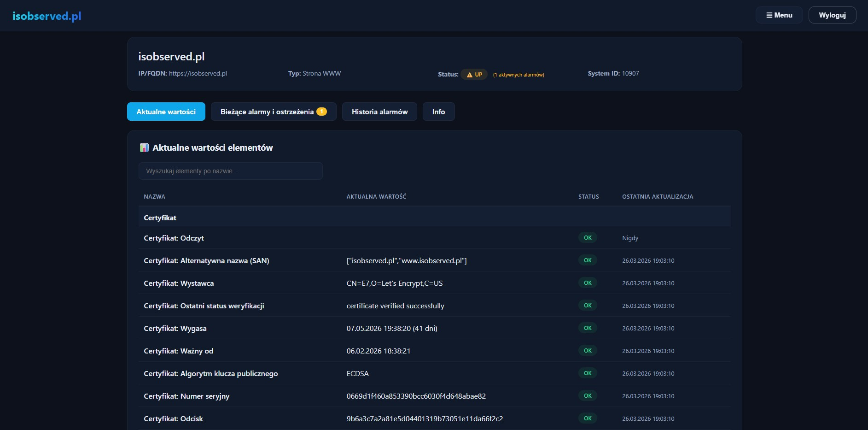Click OK badge in Ostatni status weryfikacji row
Screen dimensions: 868x430
[588, 305]
